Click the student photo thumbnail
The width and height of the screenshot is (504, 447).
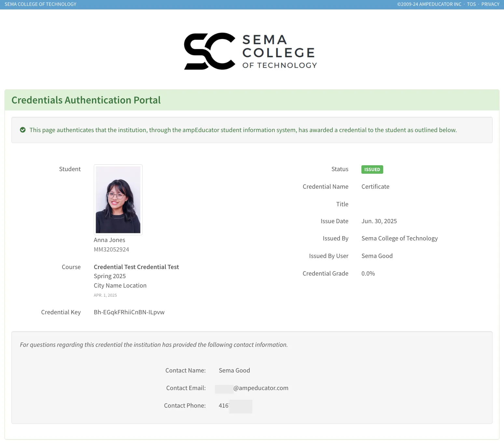(x=118, y=200)
